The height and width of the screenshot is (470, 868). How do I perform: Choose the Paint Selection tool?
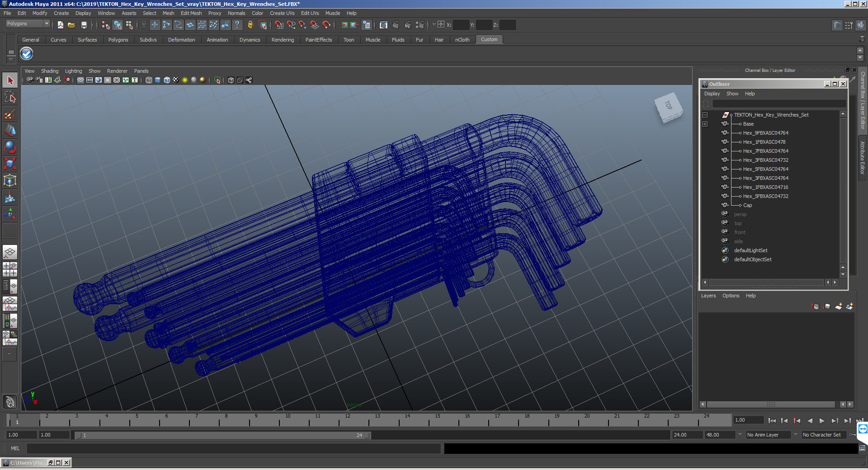[x=10, y=114]
